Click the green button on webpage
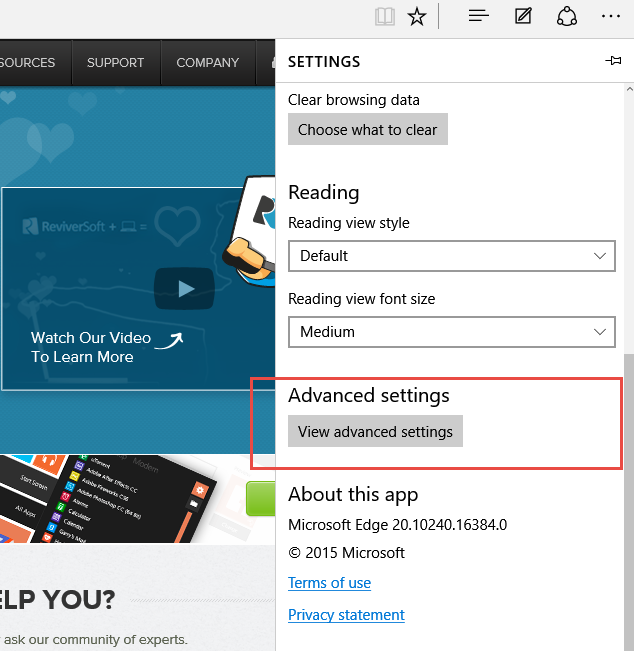 (x=261, y=498)
